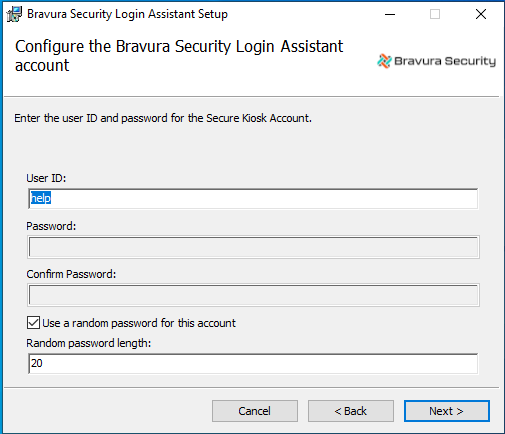Focus the User ID text field

pos(253,199)
